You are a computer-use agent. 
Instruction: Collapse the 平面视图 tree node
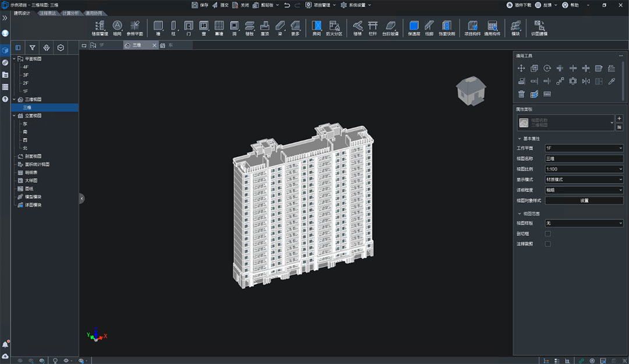pos(14,59)
